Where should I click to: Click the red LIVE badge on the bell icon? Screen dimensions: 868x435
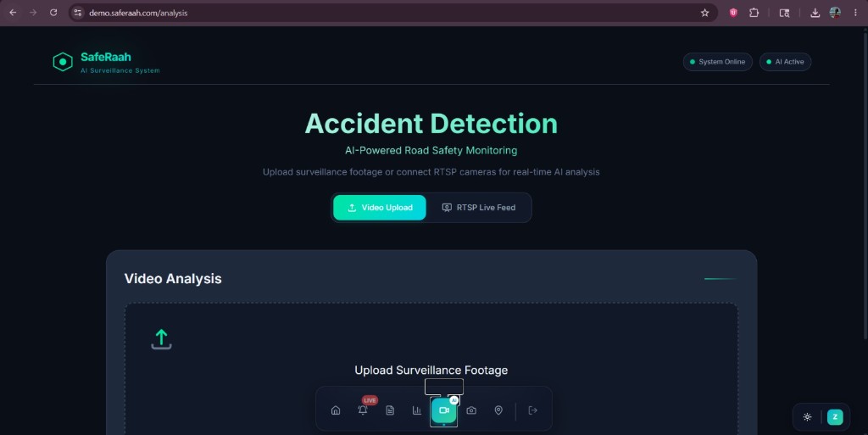coord(370,400)
